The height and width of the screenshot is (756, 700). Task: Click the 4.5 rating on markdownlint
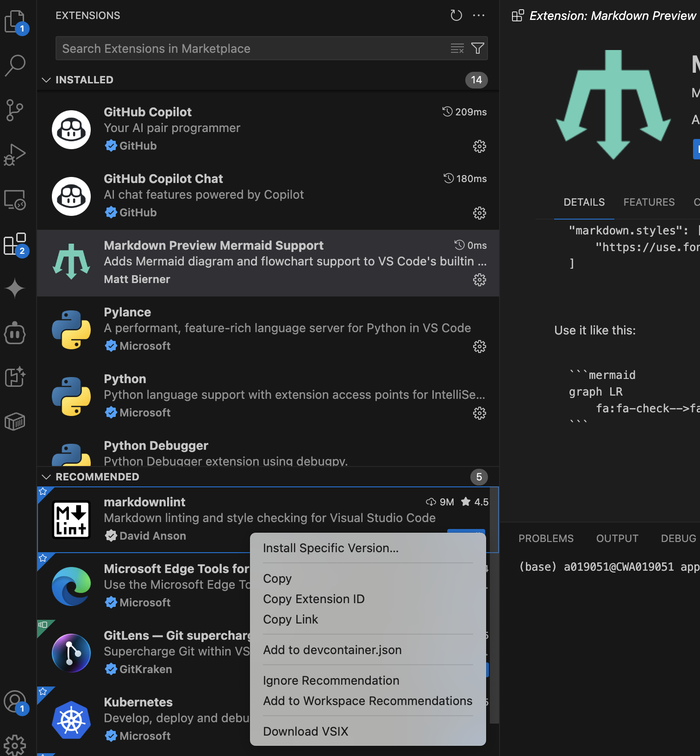click(475, 502)
